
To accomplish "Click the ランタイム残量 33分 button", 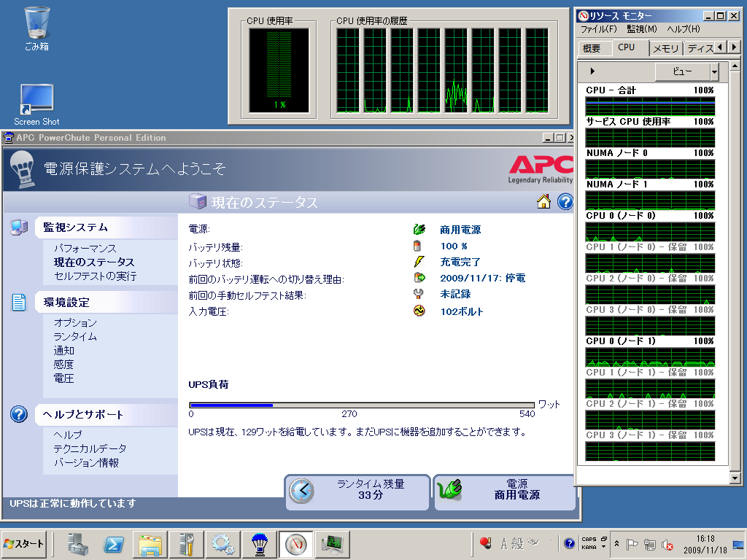I will click(357, 492).
